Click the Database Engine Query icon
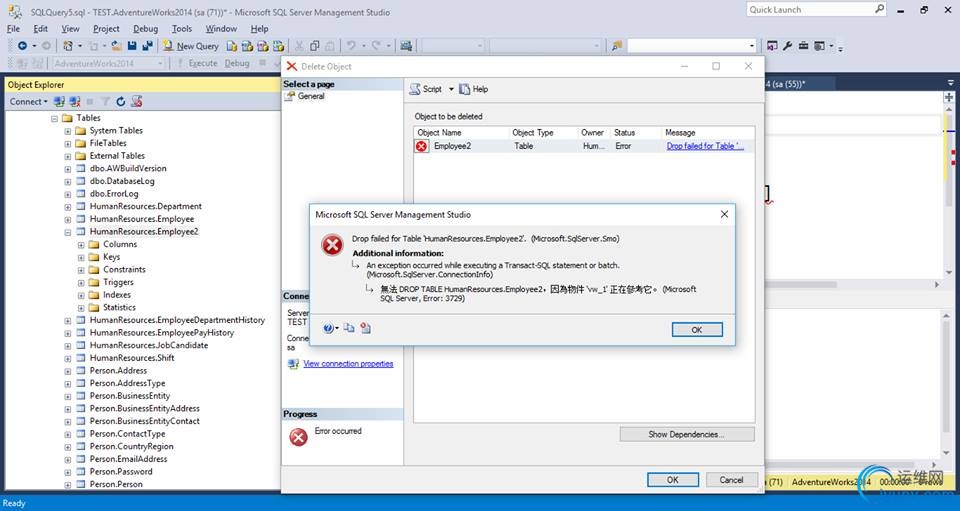The height and width of the screenshot is (511, 960). click(x=231, y=46)
